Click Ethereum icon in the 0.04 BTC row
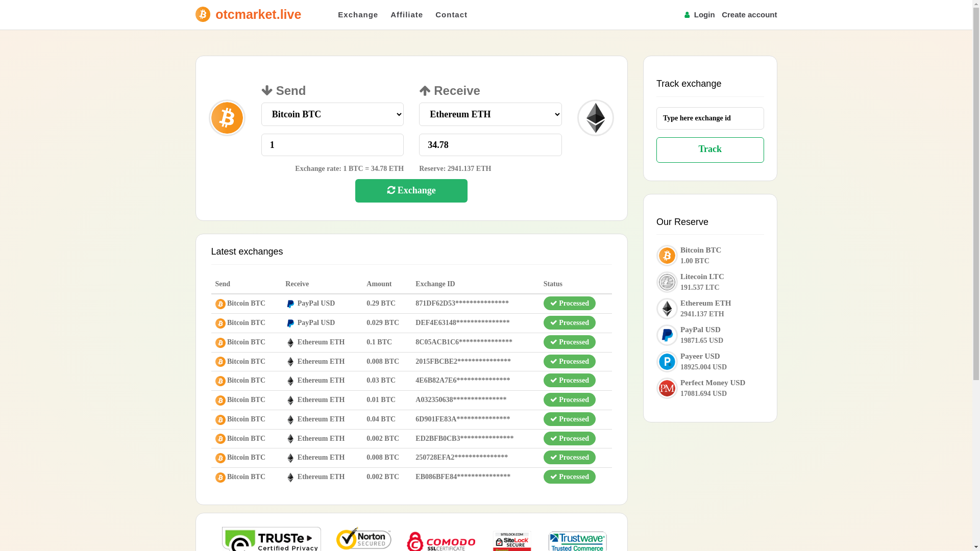This screenshot has height=551, width=980. 290,420
